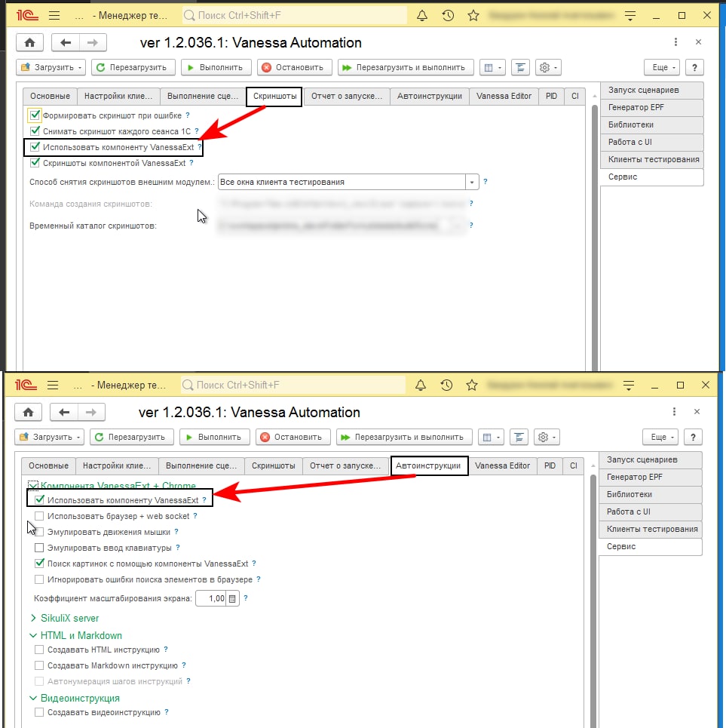Go back using arrow in top window
The height and width of the screenshot is (728, 726).
[x=66, y=43]
